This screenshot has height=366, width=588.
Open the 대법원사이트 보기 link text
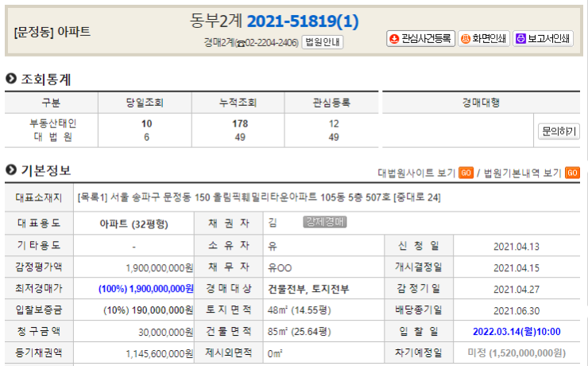click(416, 173)
